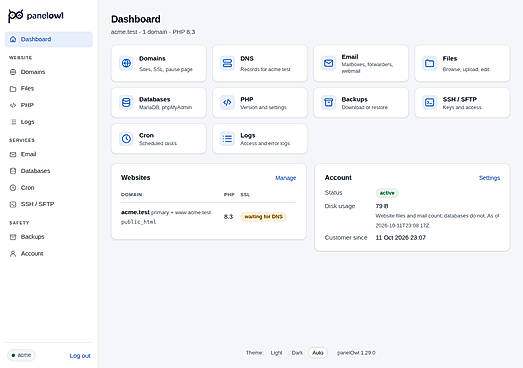
Task: Click the Backups archive icon in sidebar
Action: click(x=13, y=237)
